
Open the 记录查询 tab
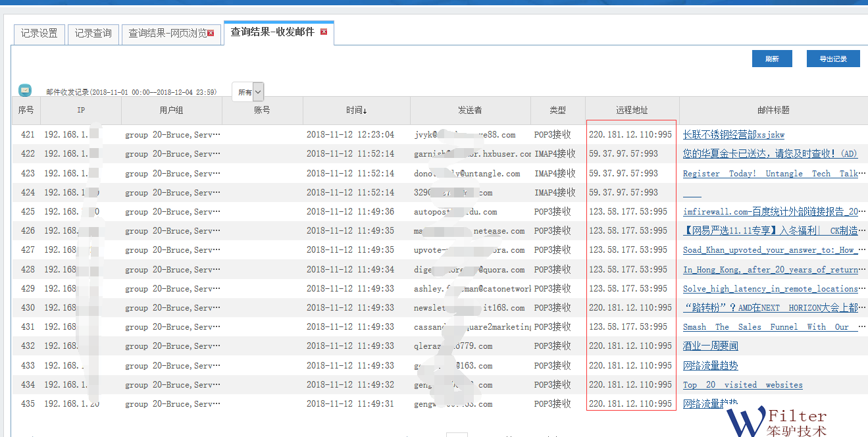click(93, 33)
